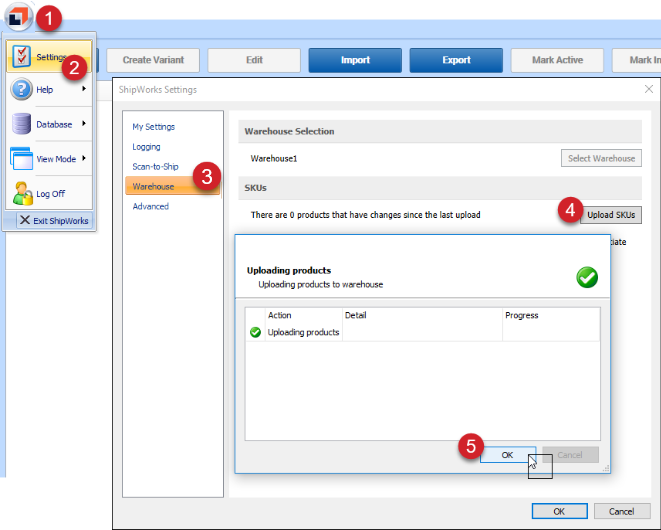661x530 pixels.
Task: Click the Upload SKUs button
Action: click(x=611, y=215)
